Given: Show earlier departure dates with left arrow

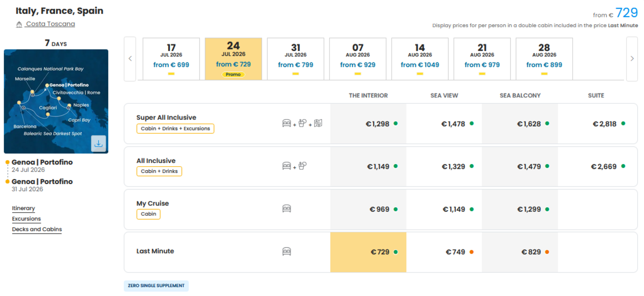Looking at the screenshot, I should (130, 59).
